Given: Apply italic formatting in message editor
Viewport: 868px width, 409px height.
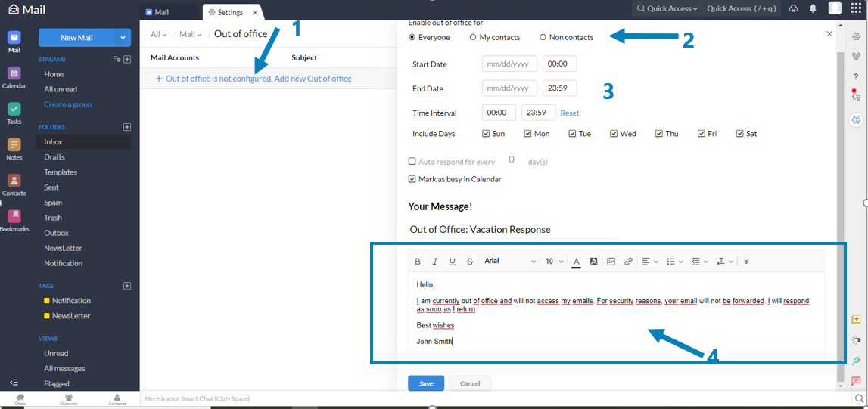Looking at the screenshot, I should tap(435, 262).
